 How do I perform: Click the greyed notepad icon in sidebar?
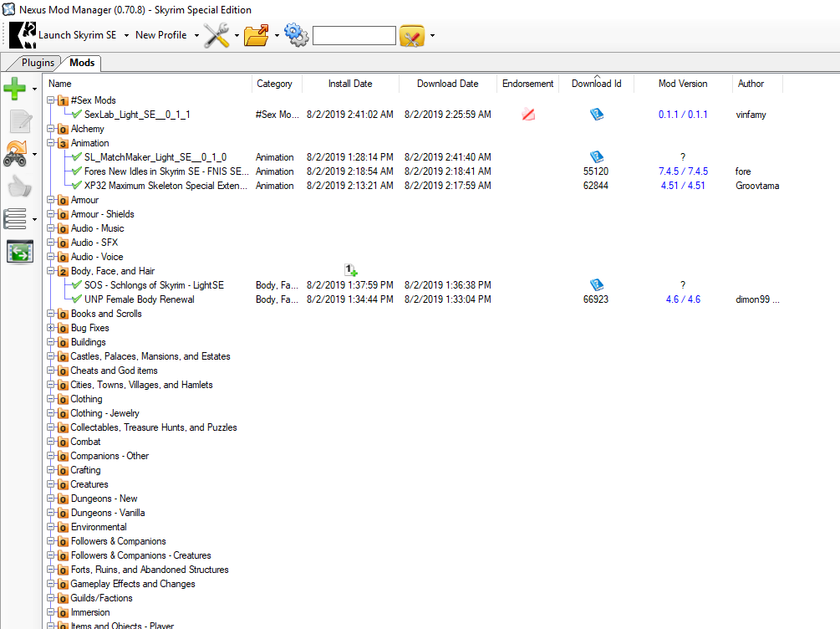(x=20, y=121)
